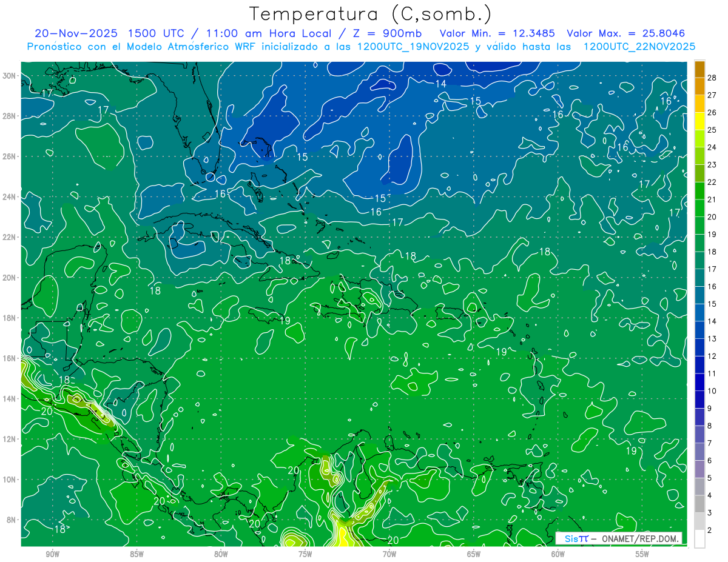Click the purple legend band between 6 and 7
This screenshot has width=728, height=562.
[x=699, y=452]
